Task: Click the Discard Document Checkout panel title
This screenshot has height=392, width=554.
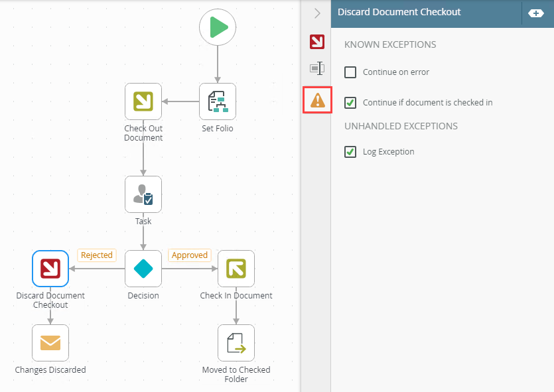Action: click(399, 12)
